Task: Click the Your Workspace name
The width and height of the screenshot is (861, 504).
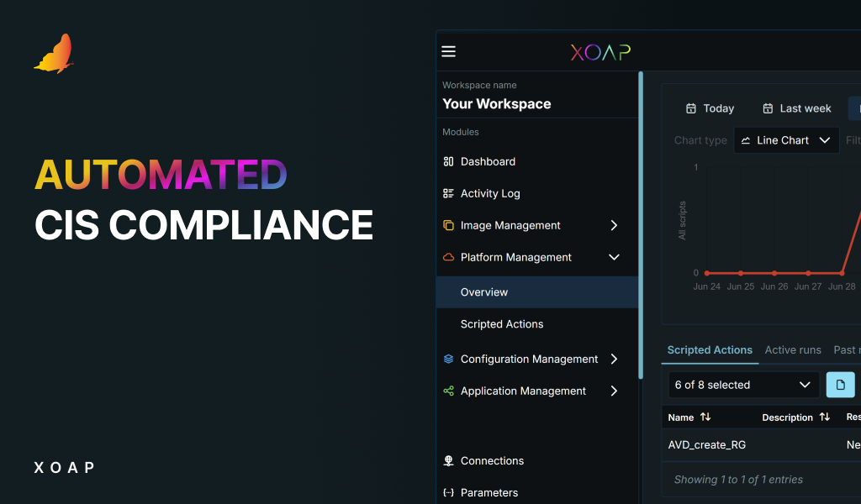Action: (496, 104)
